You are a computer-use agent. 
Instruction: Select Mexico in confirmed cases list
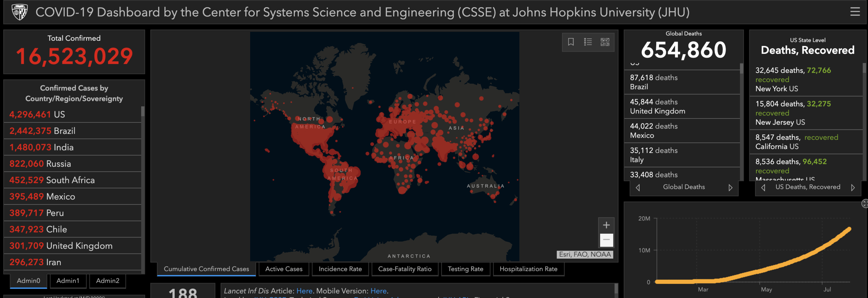pos(72,196)
